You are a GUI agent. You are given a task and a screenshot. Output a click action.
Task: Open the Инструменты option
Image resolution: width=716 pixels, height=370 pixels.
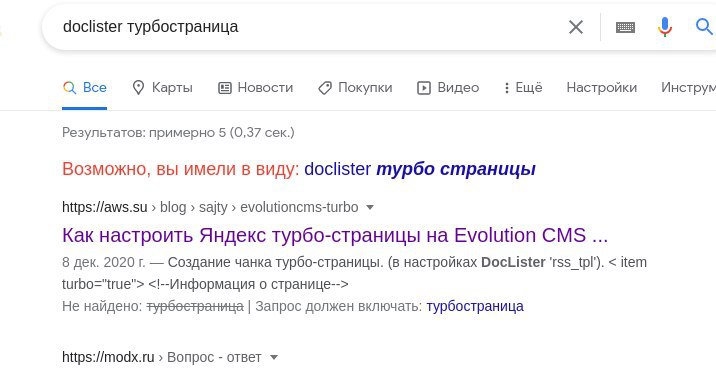(688, 88)
